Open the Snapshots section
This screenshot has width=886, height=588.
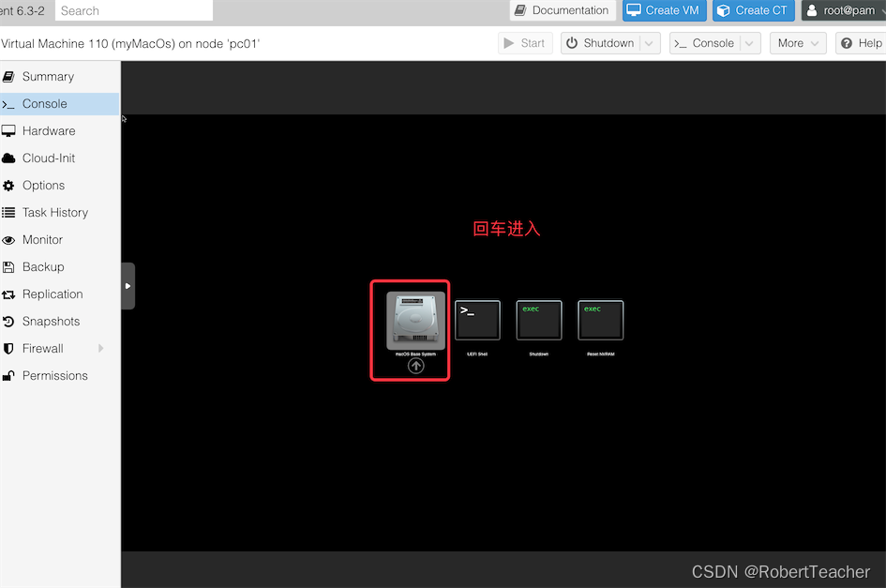(x=52, y=321)
